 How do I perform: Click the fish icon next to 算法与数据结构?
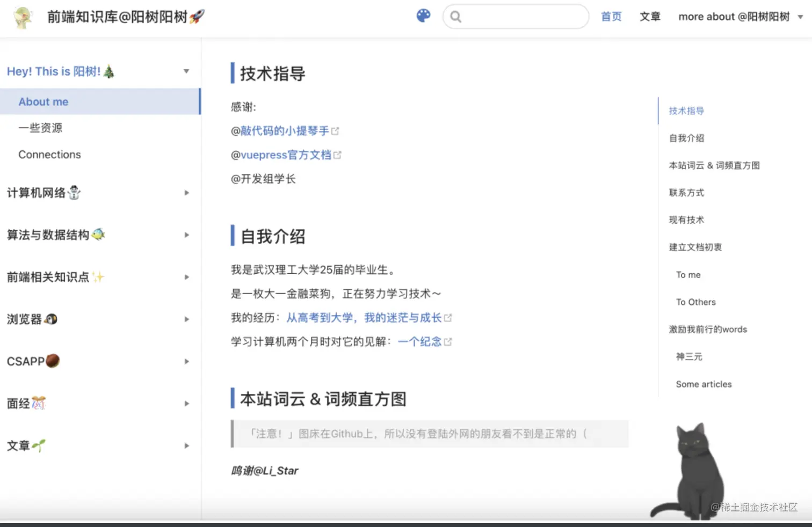coord(98,235)
